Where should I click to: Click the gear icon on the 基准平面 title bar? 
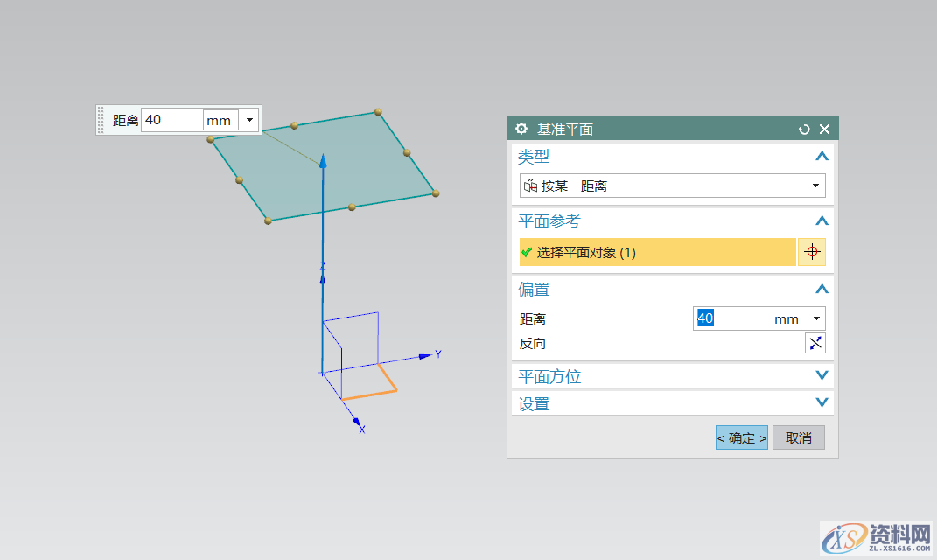click(x=521, y=128)
